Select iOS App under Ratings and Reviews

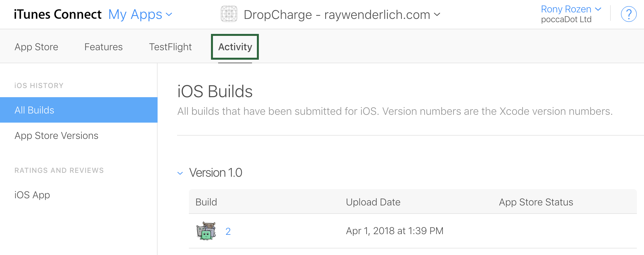coord(32,195)
